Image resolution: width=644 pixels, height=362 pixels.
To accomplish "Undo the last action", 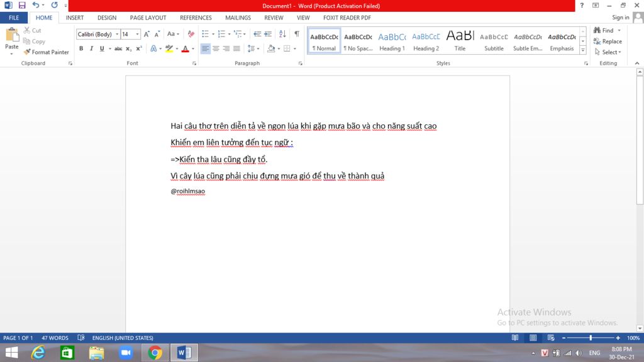I will click(x=36, y=5).
